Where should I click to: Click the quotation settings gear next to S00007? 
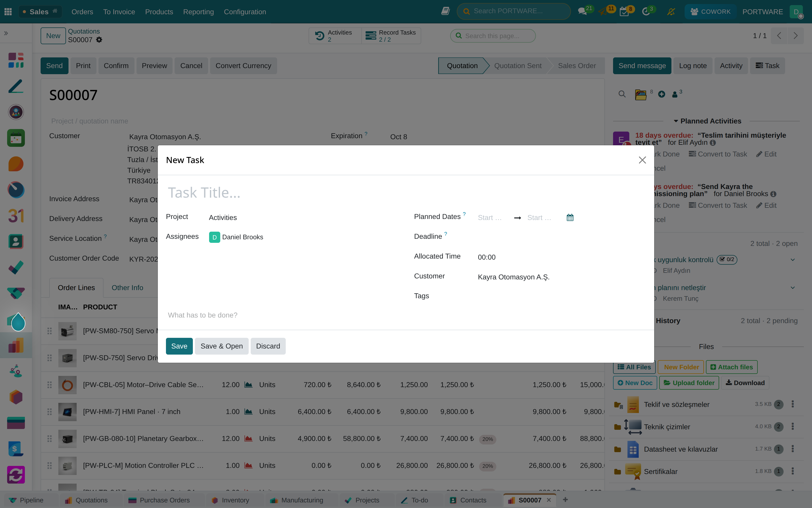tap(99, 40)
